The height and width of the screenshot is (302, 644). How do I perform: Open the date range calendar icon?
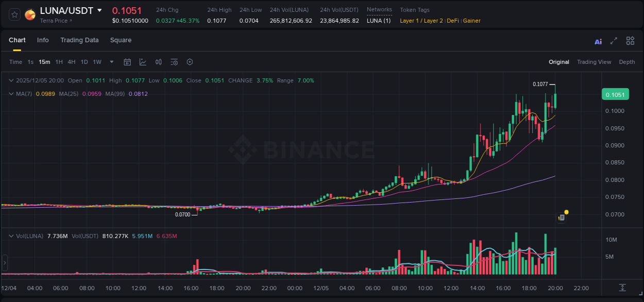(127, 62)
